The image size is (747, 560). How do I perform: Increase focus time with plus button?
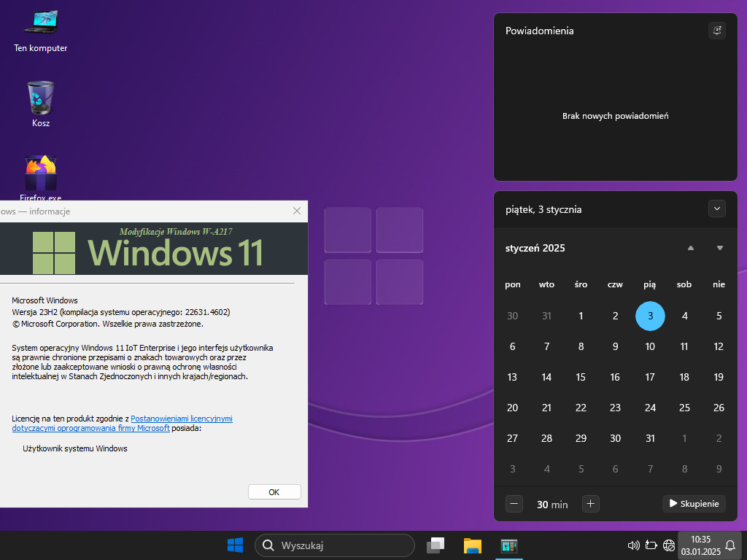coord(591,503)
